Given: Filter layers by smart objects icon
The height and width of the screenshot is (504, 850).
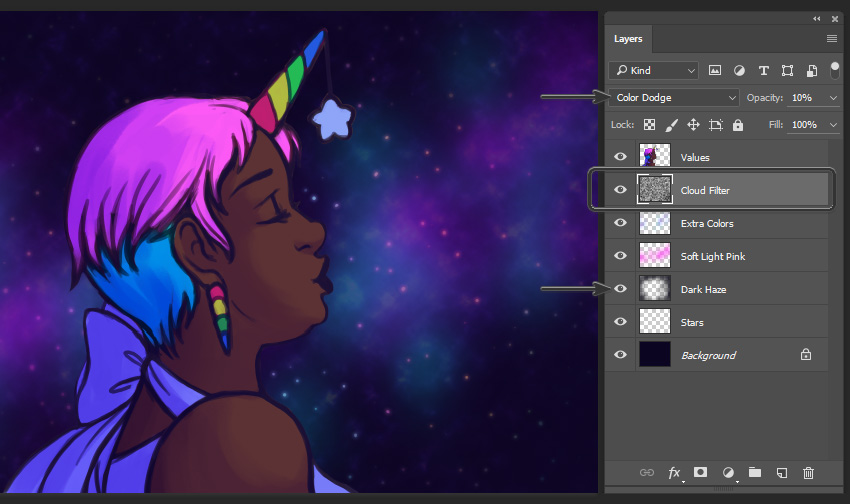Looking at the screenshot, I should click(812, 70).
